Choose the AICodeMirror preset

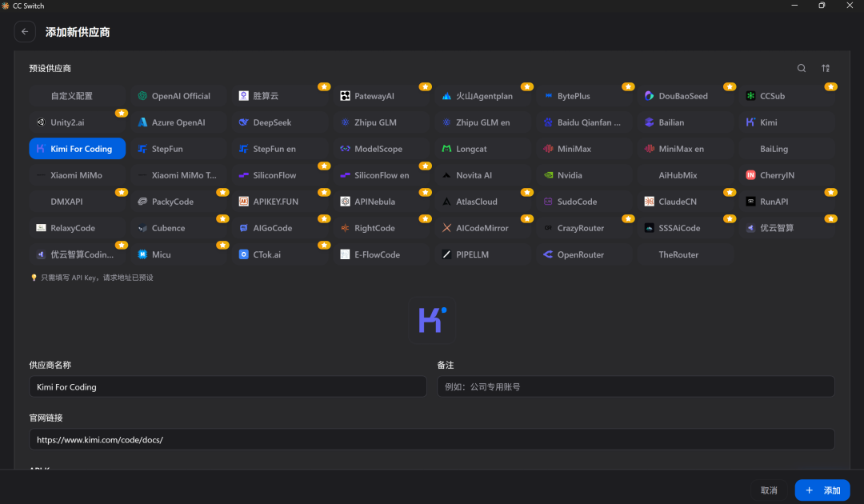click(482, 228)
